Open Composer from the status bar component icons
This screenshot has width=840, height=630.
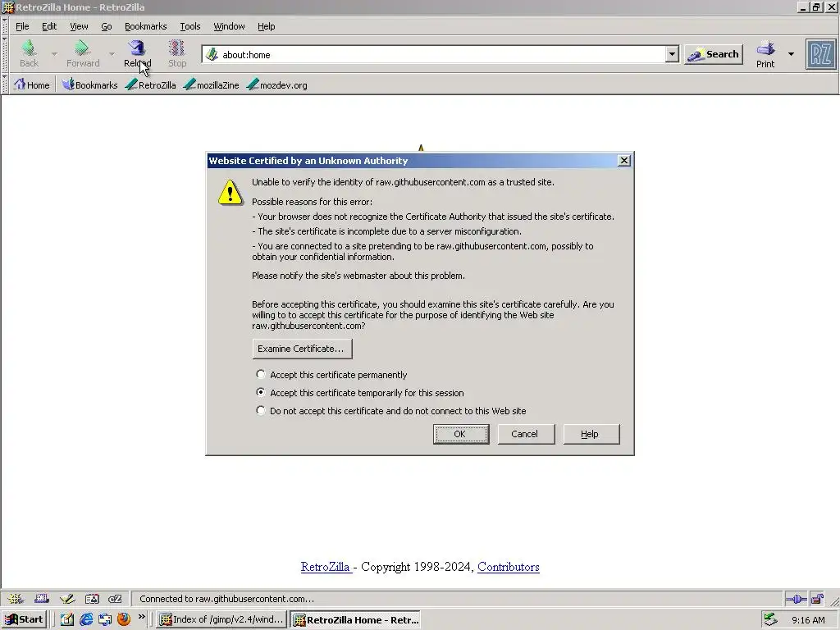[67, 598]
